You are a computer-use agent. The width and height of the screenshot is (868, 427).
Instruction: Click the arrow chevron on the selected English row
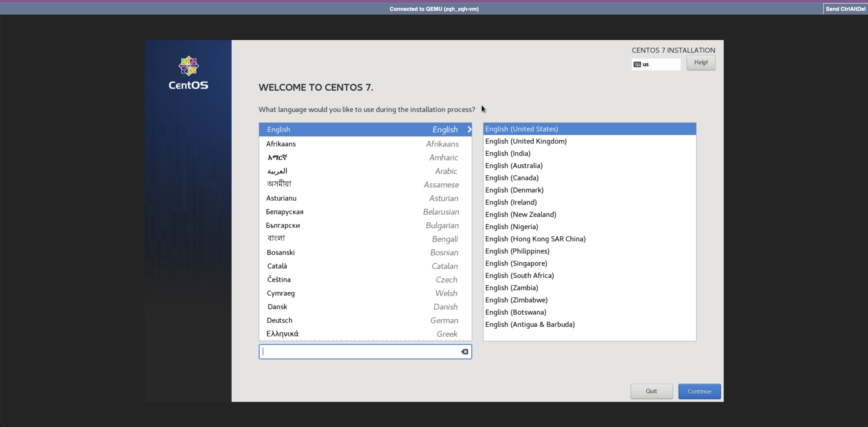coord(469,129)
